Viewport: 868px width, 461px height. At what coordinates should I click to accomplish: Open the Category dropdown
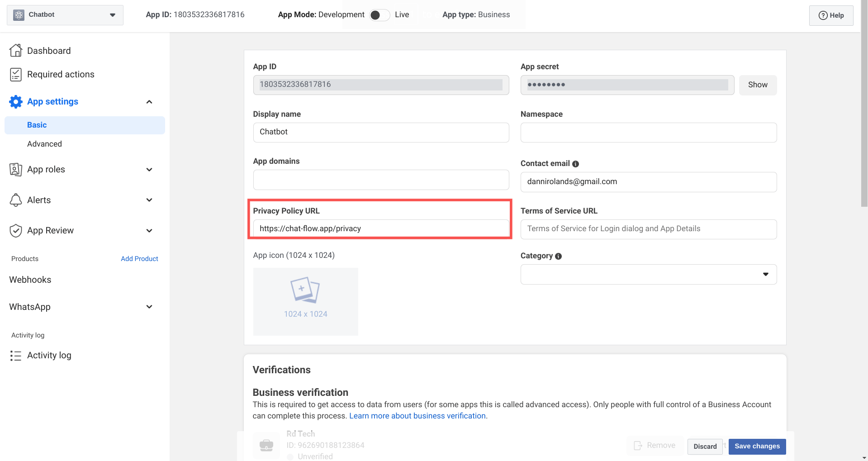click(649, 275)
